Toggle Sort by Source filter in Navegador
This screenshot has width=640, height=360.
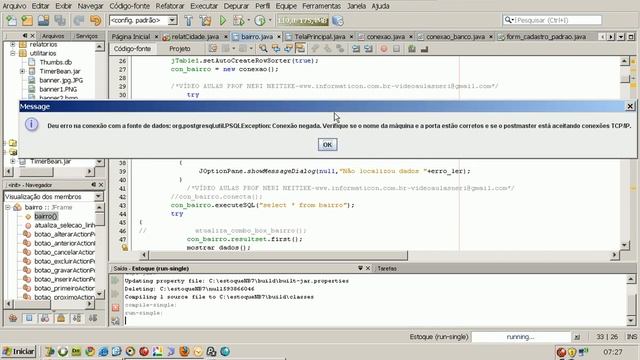click(x=93, y=318)
